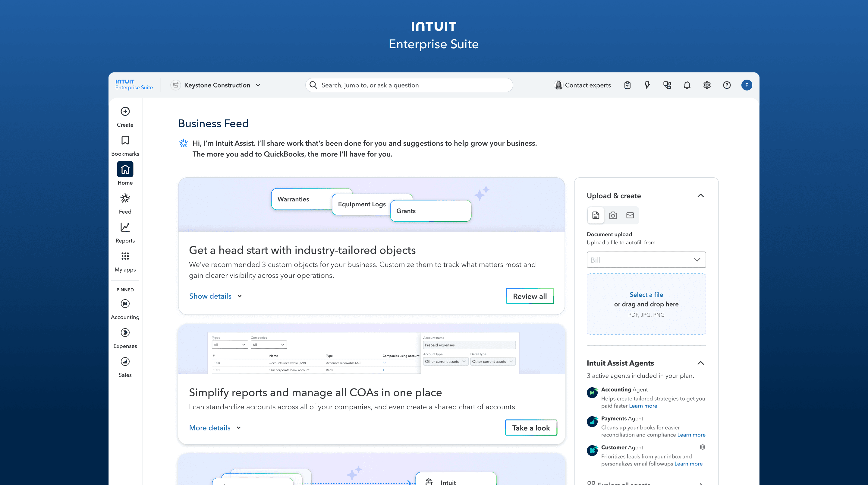Open Bookmarks from the sidebar

coord(125,141)
